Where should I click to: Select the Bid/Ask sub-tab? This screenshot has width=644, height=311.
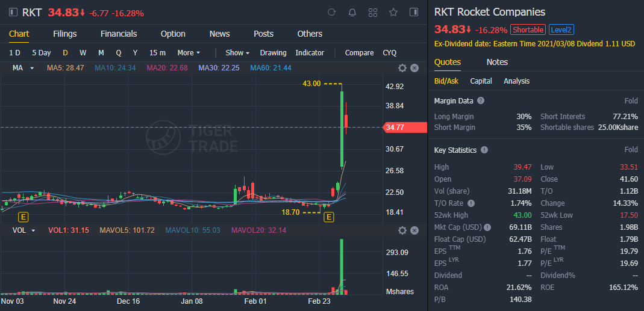[446, 81]
